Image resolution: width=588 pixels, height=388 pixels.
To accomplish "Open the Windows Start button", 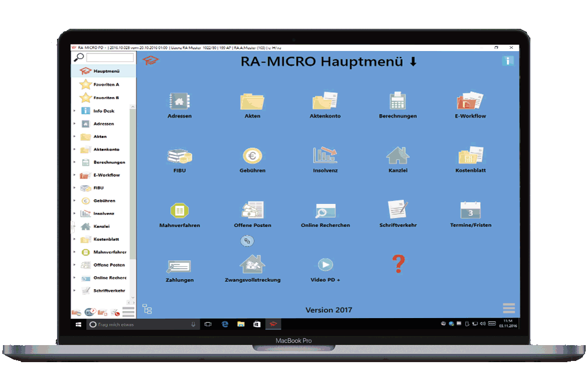I will 78,325.
